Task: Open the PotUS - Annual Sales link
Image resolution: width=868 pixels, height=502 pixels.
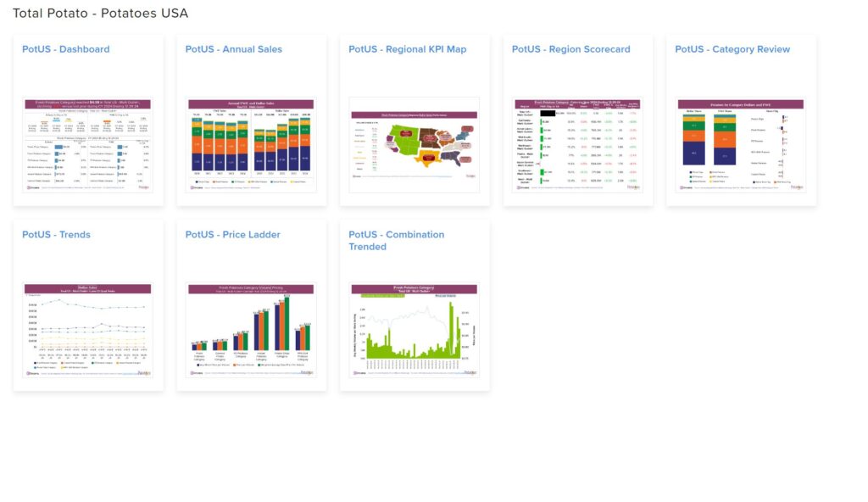Action: tap(234, 49)
